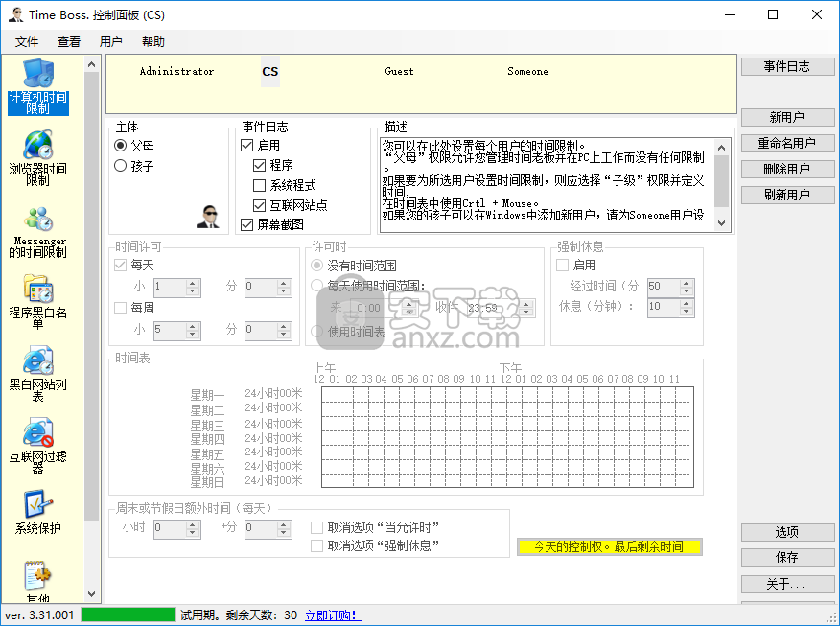The height and width of the screenshot is (626, 840).
Task: Open 选项 button
Action: (x=787, y=532)
